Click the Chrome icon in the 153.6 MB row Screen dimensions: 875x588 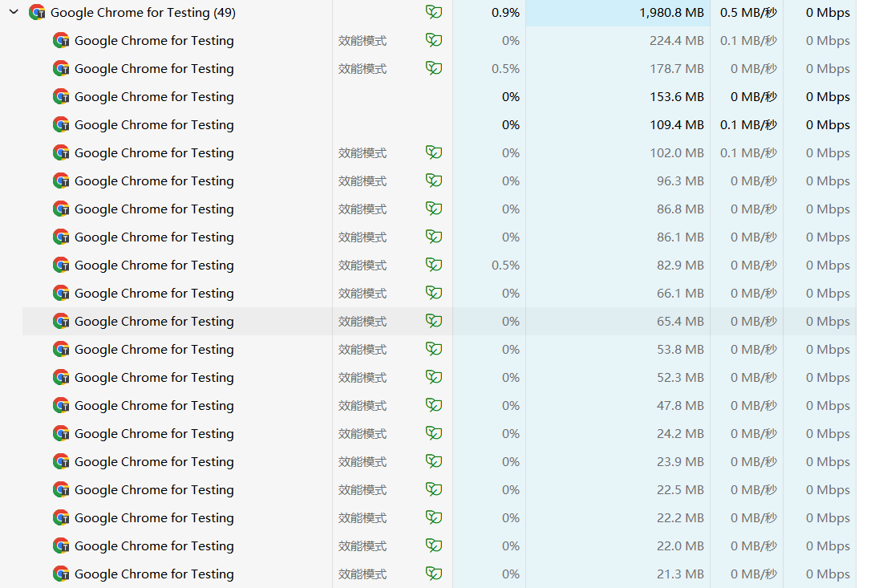coord(61,96)
